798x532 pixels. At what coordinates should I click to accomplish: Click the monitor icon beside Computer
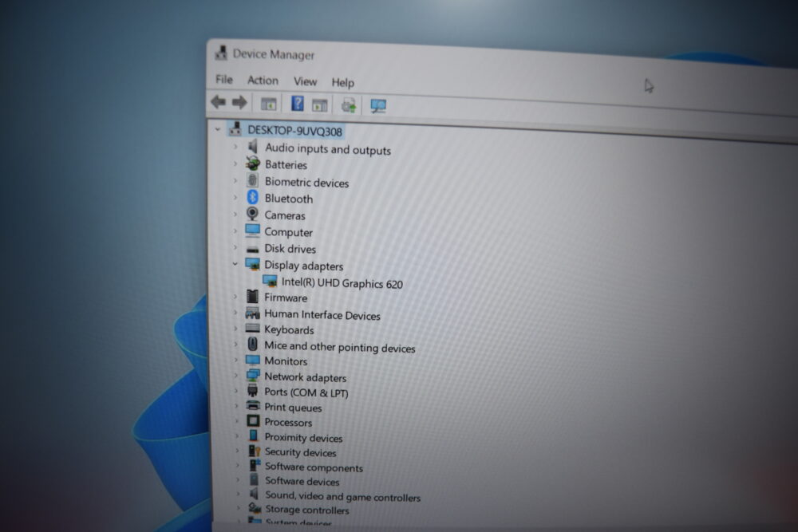pos(252,231)
